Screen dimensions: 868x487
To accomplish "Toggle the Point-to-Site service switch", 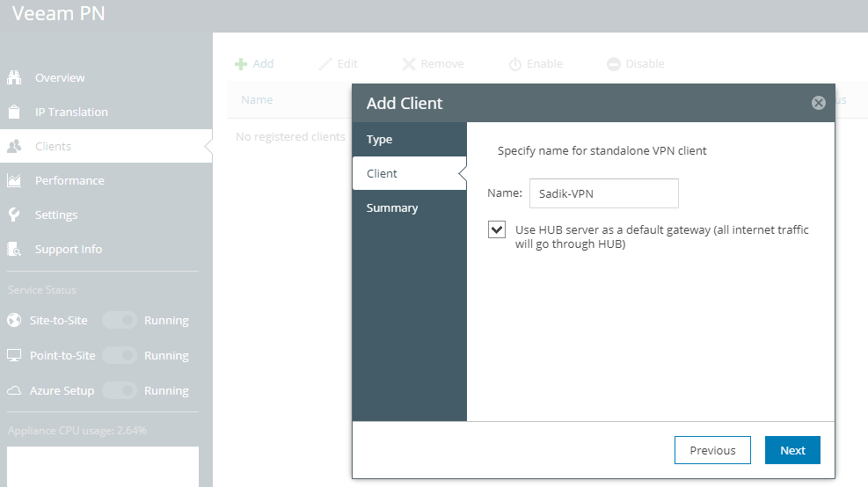I will click(x=120, y=355).
